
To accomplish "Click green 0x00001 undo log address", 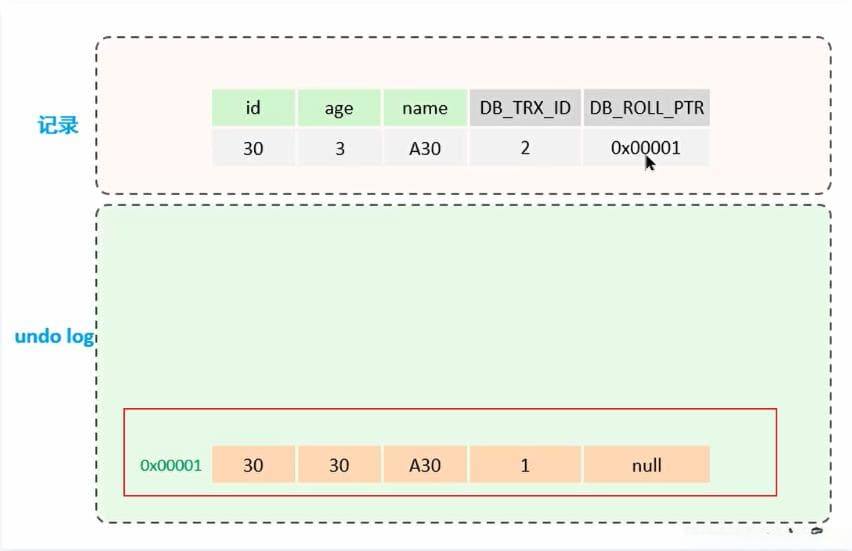I will tap(171, 465).
